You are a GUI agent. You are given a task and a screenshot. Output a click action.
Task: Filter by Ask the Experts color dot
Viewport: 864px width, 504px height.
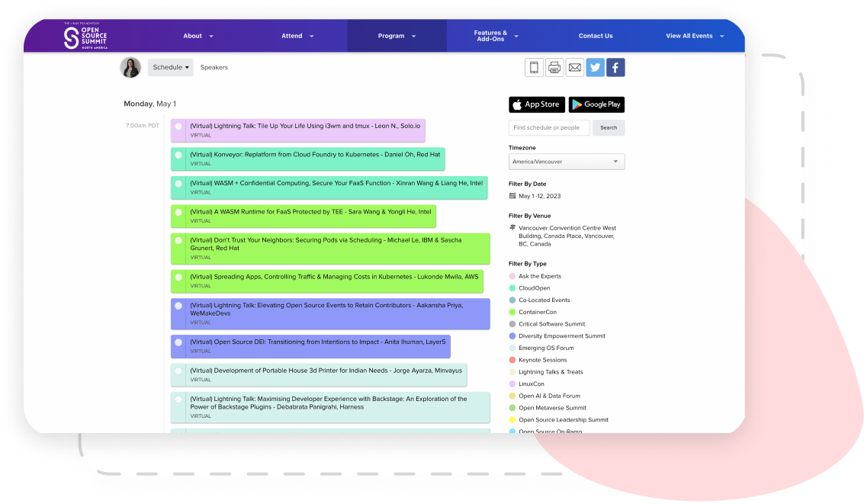point(512,277)
